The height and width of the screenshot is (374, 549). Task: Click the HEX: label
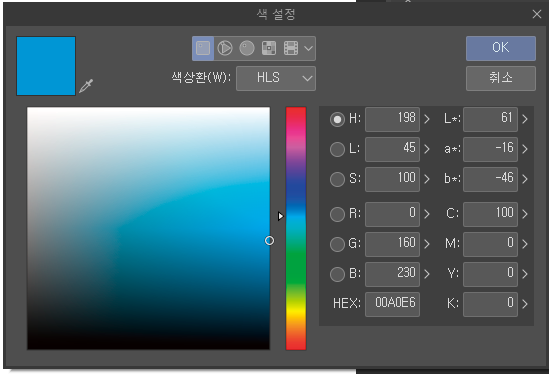pos(347,304)
